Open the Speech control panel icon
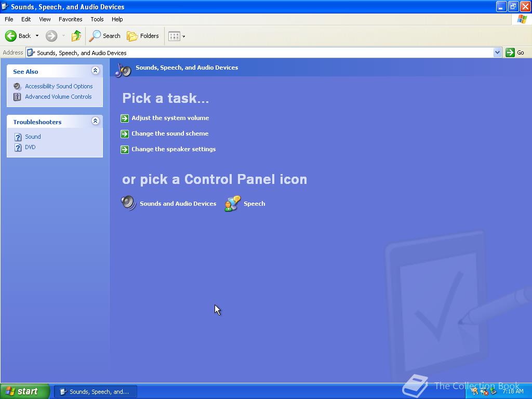The width and height of the screenshot is (532, 399). (x=232, y=204)
